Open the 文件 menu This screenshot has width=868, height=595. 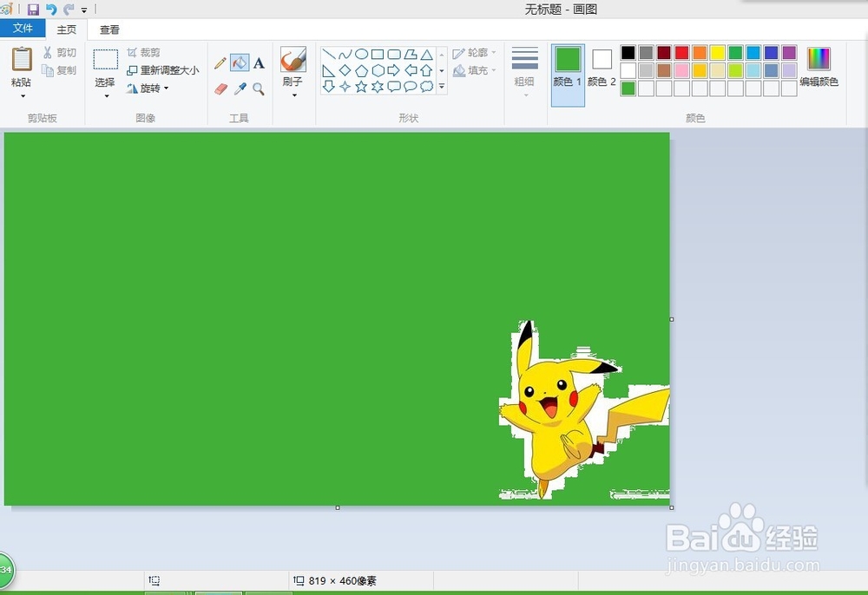(x=23, y=28)
